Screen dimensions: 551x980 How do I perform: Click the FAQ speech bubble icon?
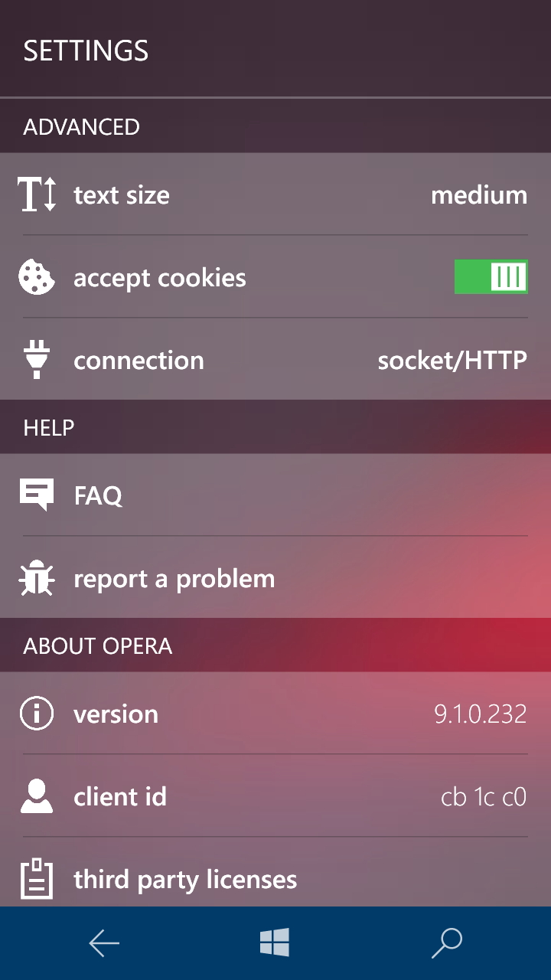[37, 495]
